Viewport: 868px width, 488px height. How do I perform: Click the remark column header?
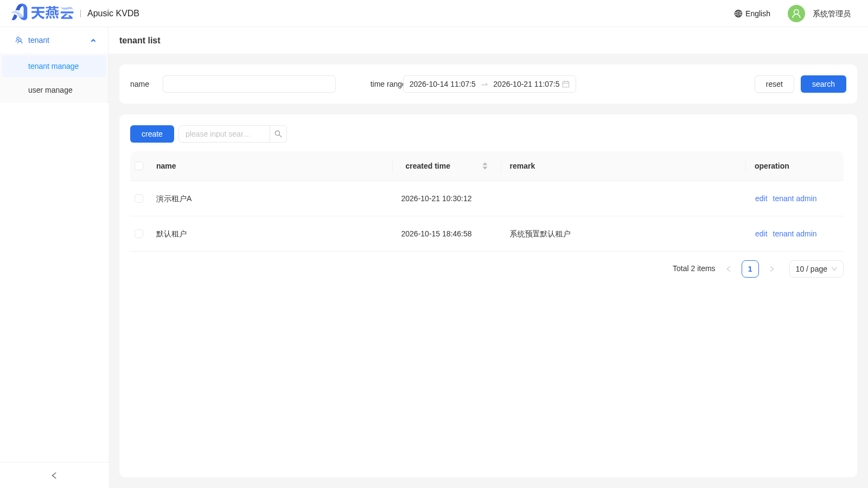522,166
